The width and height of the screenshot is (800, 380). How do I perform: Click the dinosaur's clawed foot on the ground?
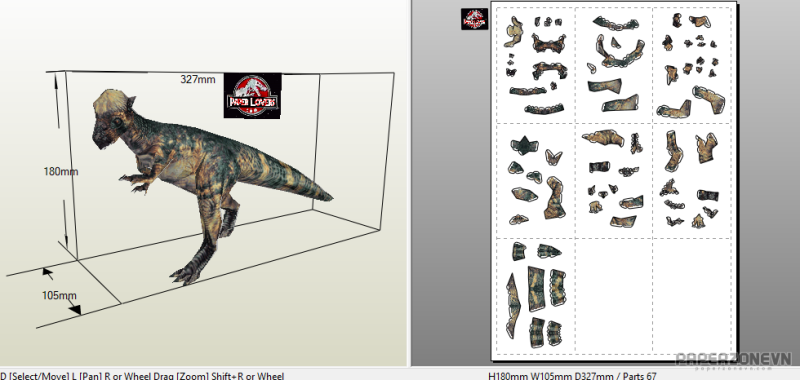[186, 275]
